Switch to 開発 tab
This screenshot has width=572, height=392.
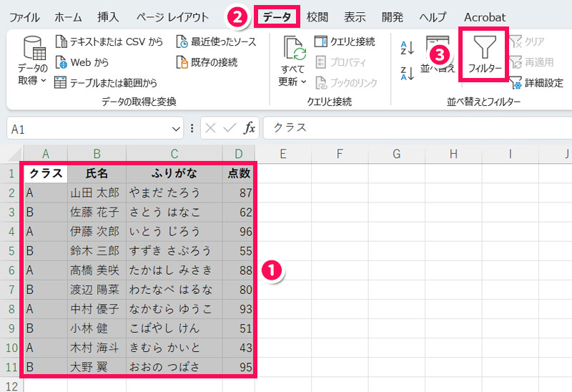coord(392,17)
